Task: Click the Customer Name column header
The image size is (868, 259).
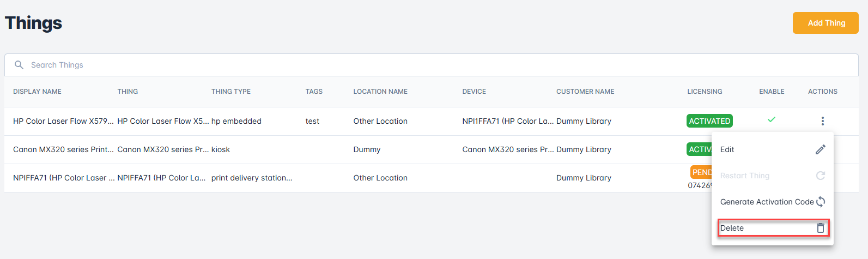Action: (x=585, y=92)
